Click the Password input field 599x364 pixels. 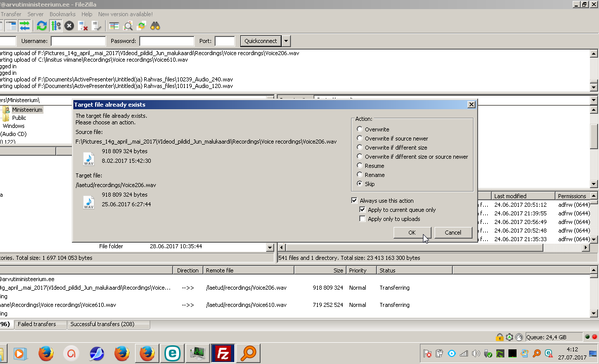[167, 41]
